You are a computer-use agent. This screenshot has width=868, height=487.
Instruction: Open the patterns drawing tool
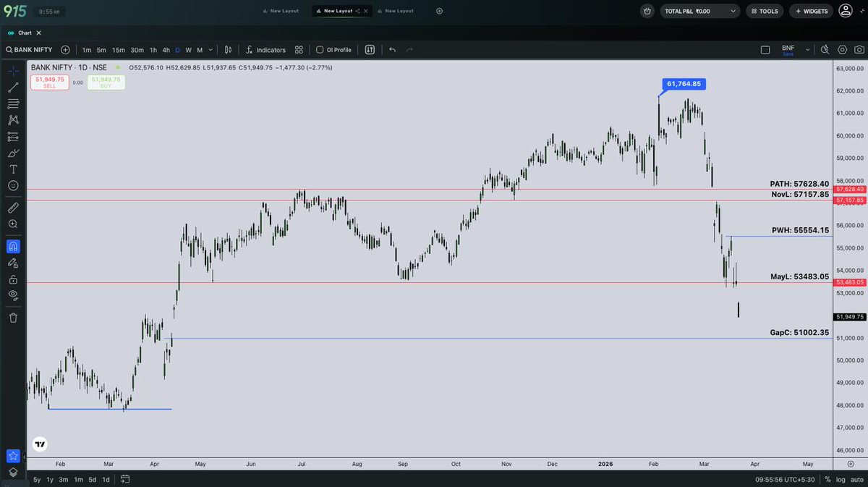pos(13,120)
